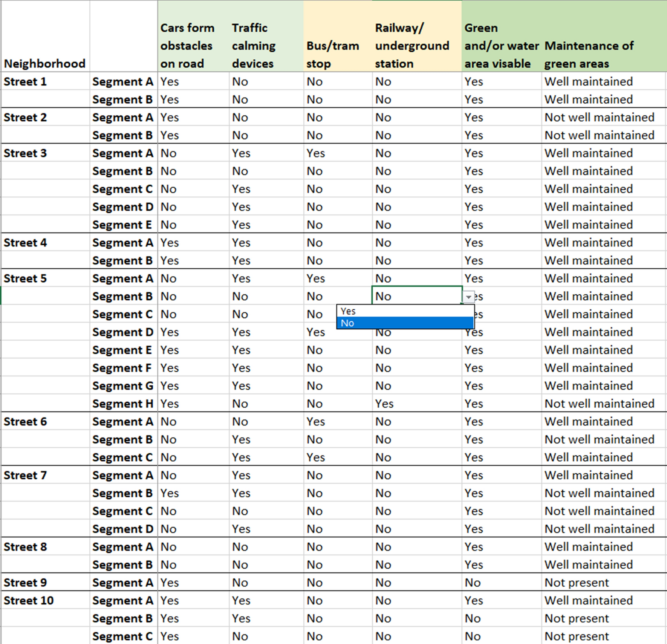This screenshot has width=667, height=644.
Task: Select the 'Cars form obstacles on road' header
Action: 193,36
